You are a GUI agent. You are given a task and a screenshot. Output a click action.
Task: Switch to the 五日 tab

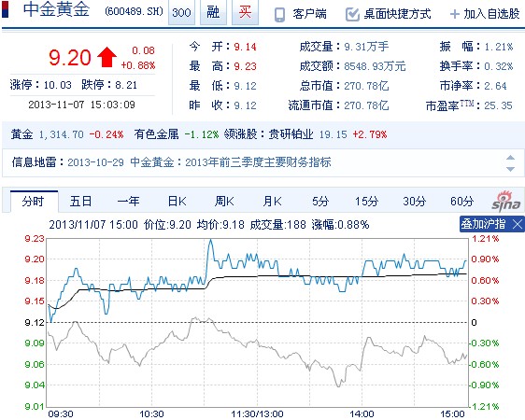pyautogui.click(x=80, y=202)
